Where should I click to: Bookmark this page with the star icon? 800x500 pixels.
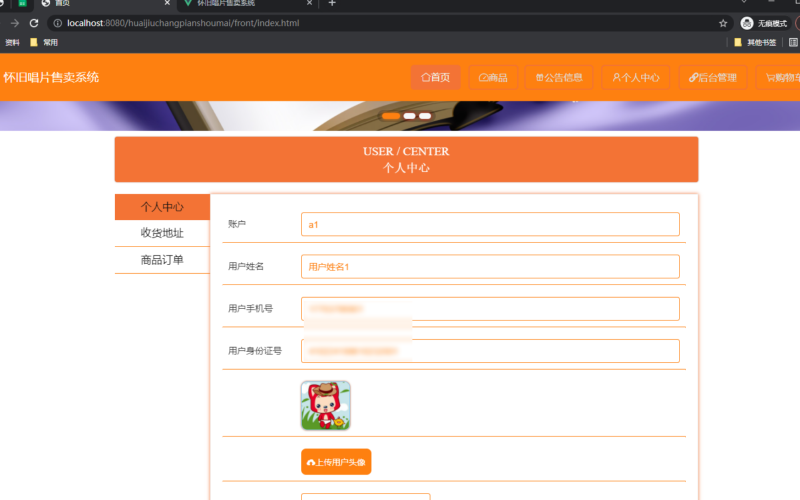(x=723, y=23)
